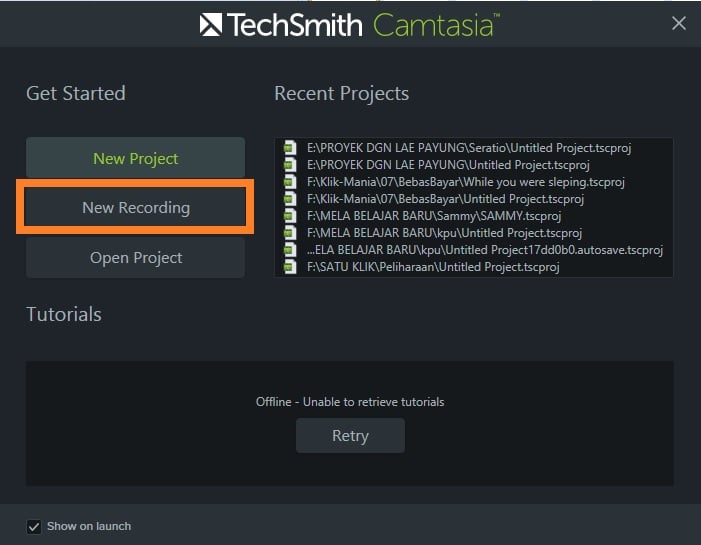Click file icon beside the autosave project
Screen dimensions: 701x545
tap(290, 249)
